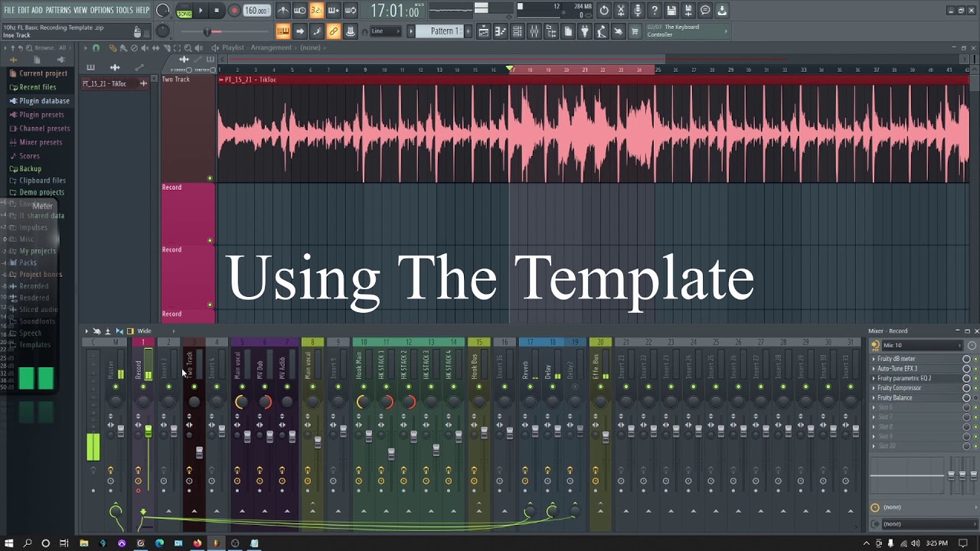980x551 pixels.
Task: Open the ADD menu
Action: (x=37, y=10)
